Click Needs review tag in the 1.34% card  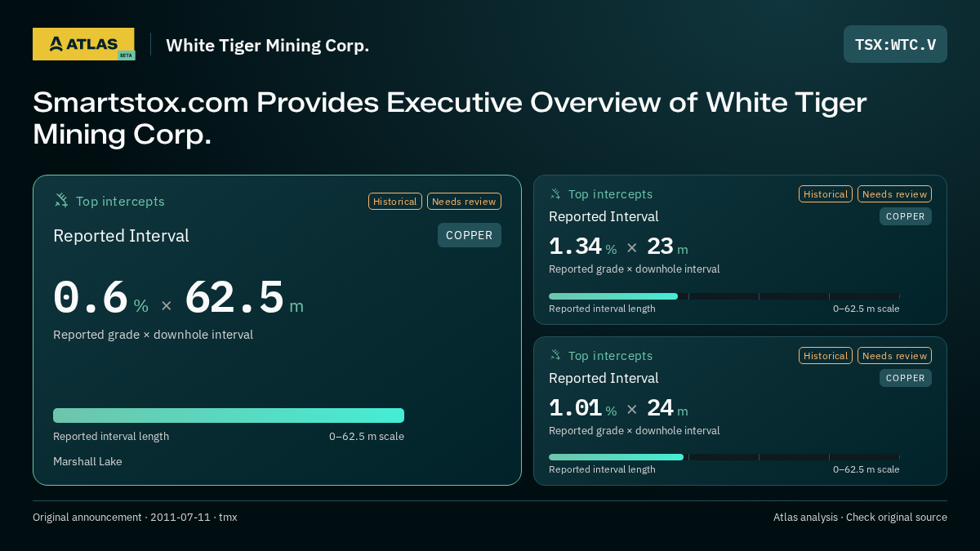894,194
